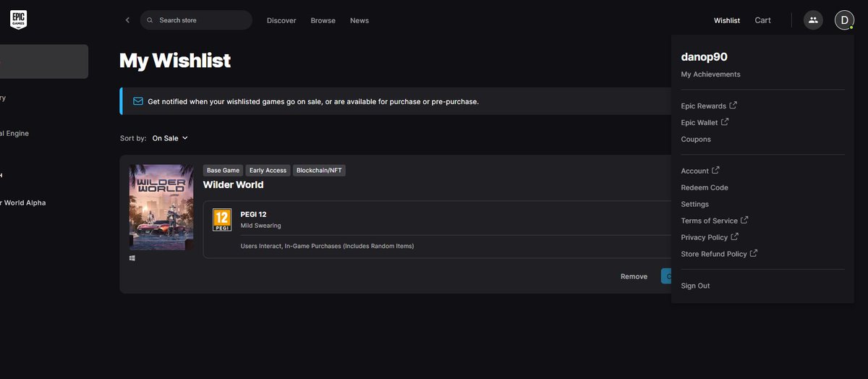868x379 pixels.
Task: Focus the Search store field
Action: pyautogui.click(x=196, y=20)
